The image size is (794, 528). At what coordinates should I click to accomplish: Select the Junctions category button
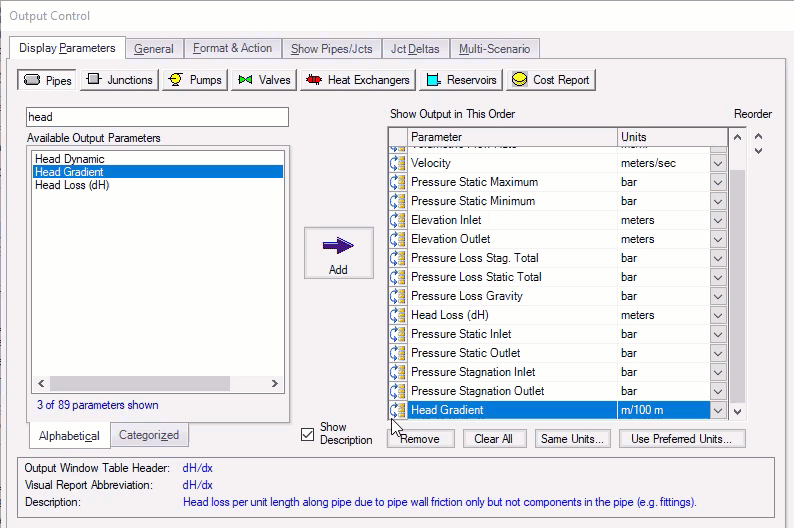click(x=120, y=80)
